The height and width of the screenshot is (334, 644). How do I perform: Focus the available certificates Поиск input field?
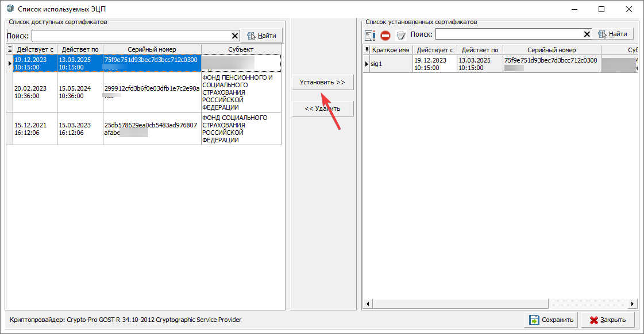pyautogui.click(x=131, y=36)
